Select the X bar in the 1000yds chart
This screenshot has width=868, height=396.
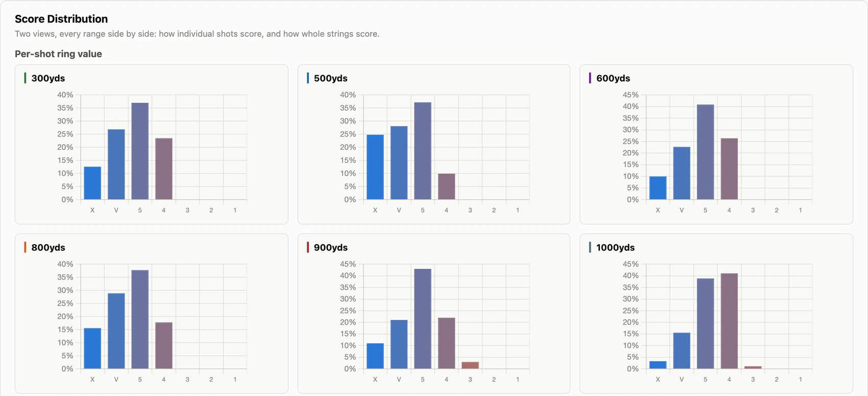tap(658, 365)
